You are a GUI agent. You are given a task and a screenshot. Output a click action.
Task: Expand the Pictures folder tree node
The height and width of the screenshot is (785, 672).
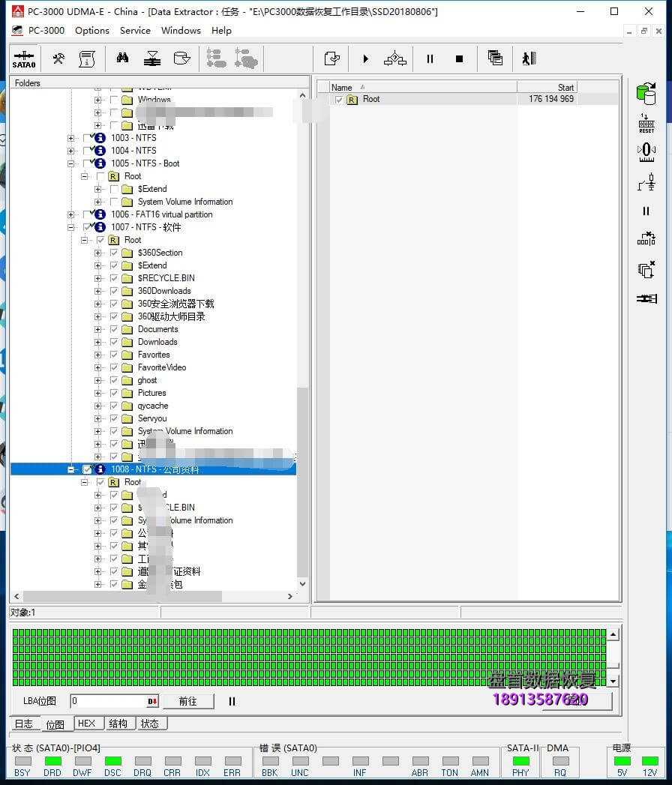click(x=97, y=393)
